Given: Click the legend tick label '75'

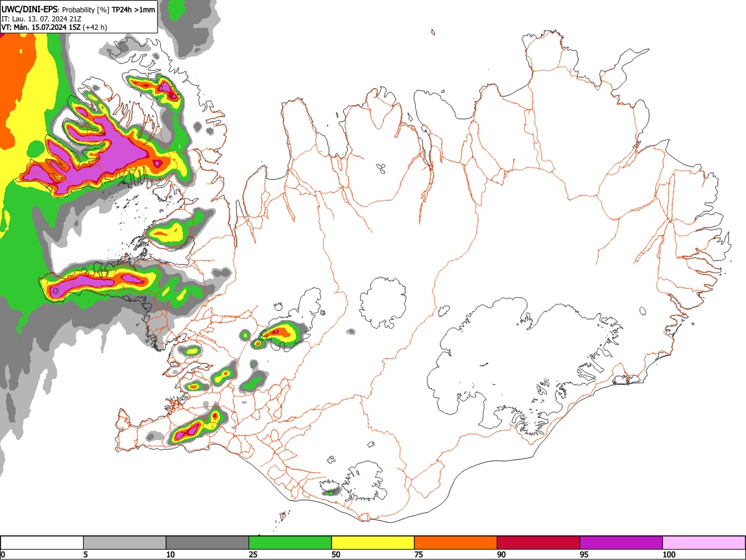Looking at the screenshot, I should (418, 554).
